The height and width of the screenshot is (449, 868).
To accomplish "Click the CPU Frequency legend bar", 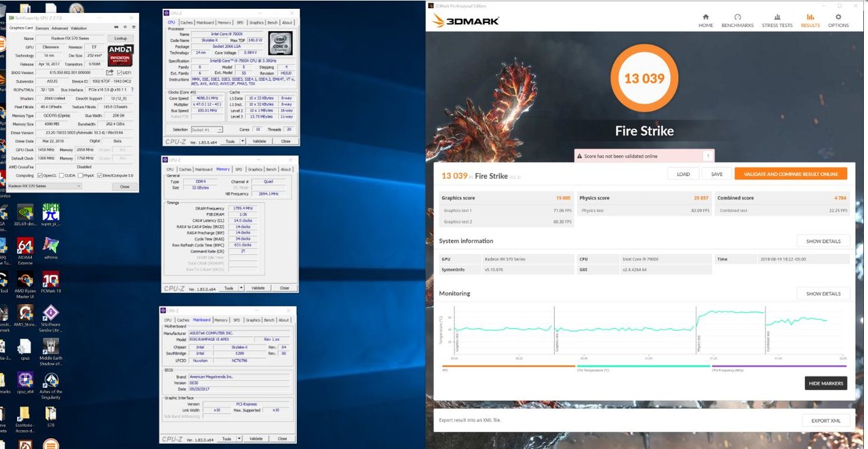I will pos(778,367).
